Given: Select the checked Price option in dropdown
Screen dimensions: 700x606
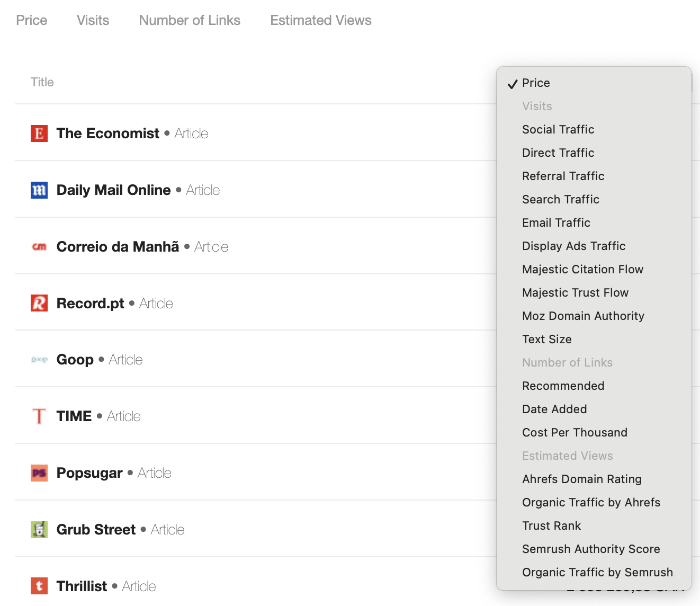Looking at the screenshot, I should click(x=594, y=83).
